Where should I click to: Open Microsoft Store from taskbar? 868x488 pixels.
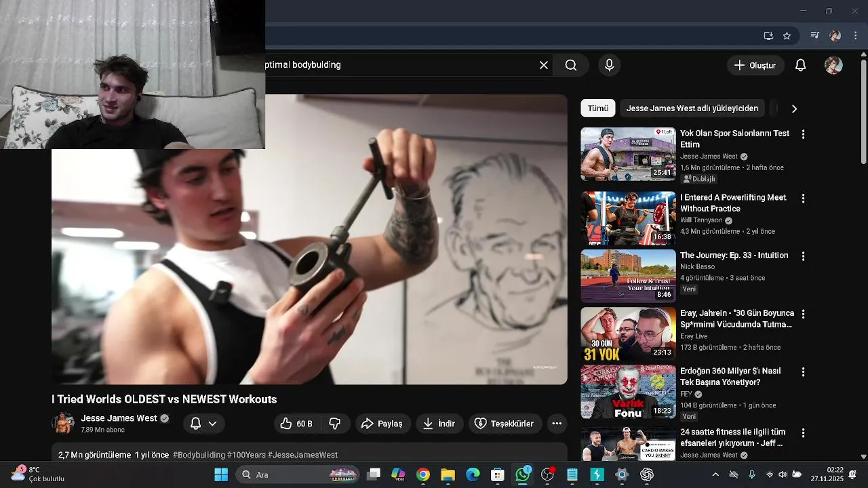[x=498, y=474]
